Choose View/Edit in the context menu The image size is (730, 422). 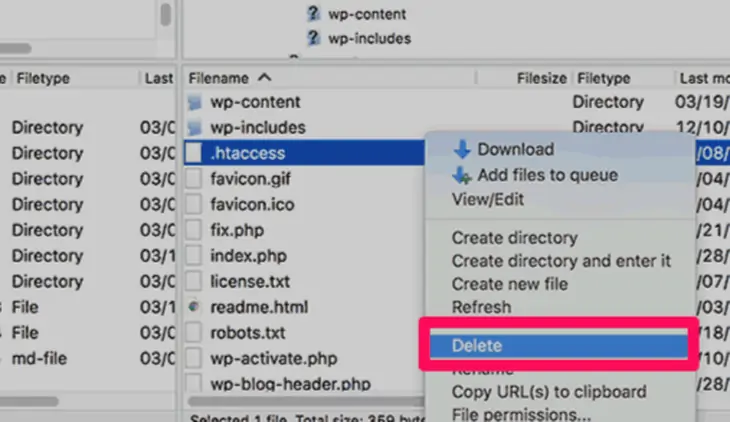(488, 199)
